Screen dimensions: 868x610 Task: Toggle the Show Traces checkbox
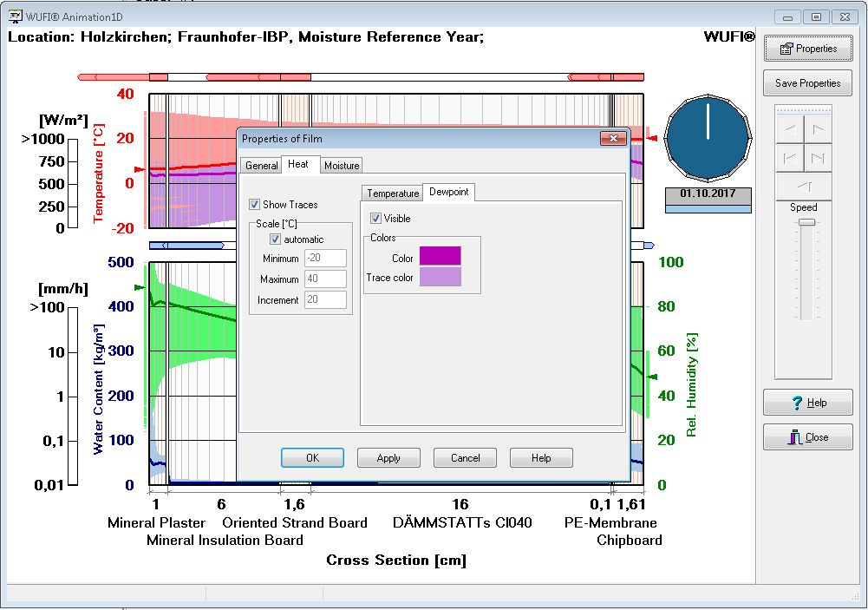coord(255,204)
